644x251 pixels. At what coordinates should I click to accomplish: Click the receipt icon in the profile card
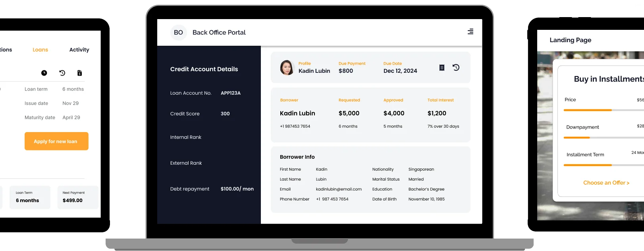pyautogui.click(x=442, y=68)
